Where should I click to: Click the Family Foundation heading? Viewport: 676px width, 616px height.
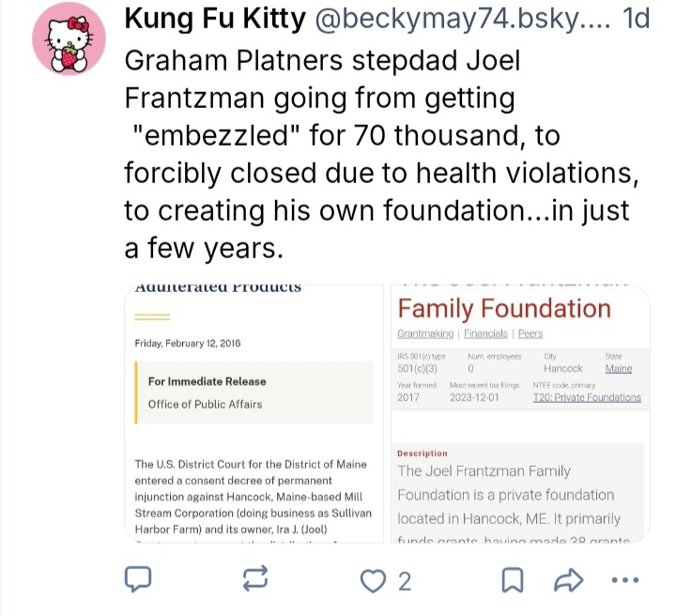pos(504,308)
